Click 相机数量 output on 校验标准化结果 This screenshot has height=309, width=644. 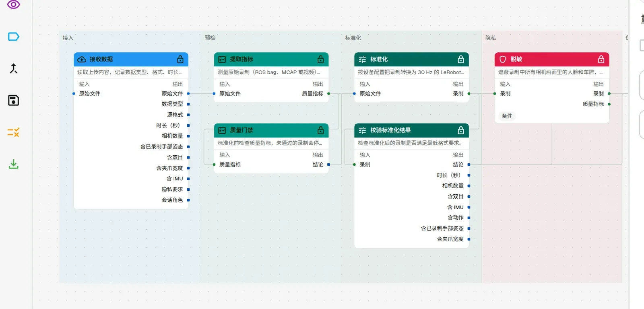coord(469,186)
